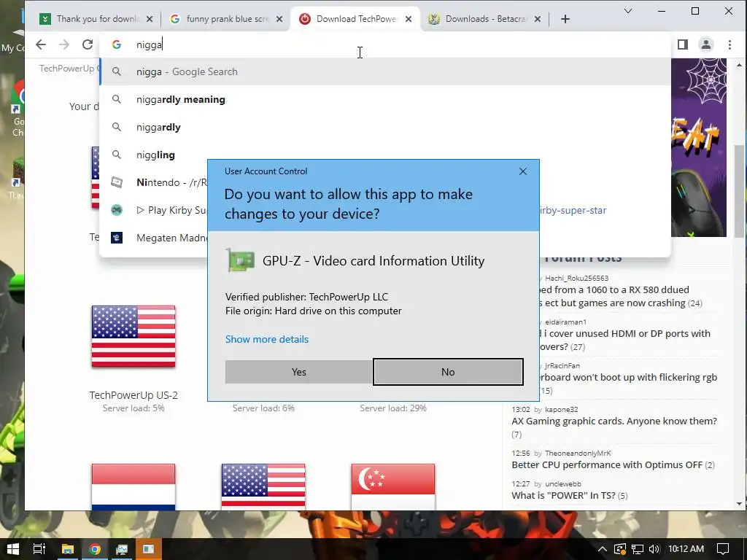Click the GPU-Z graphics card icon in the dialog
This screenshot has height=560, width=747.
tap(241, 260)
